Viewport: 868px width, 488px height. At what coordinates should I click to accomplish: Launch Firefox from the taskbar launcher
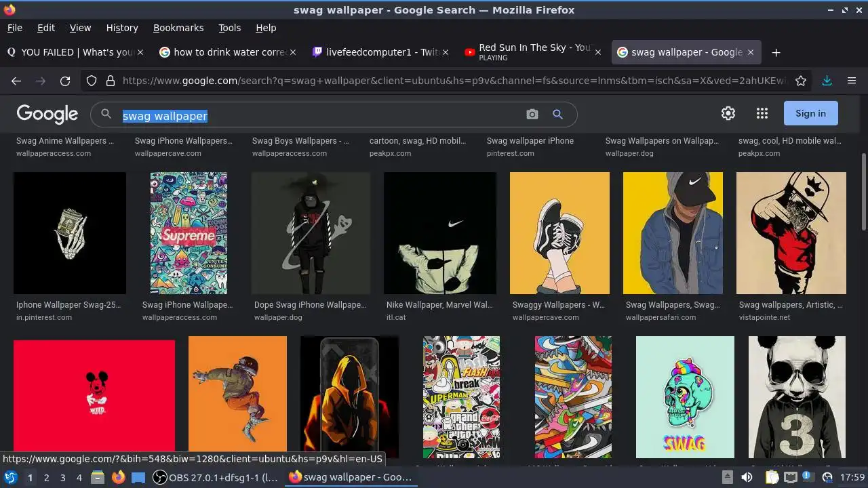point(119,477)
